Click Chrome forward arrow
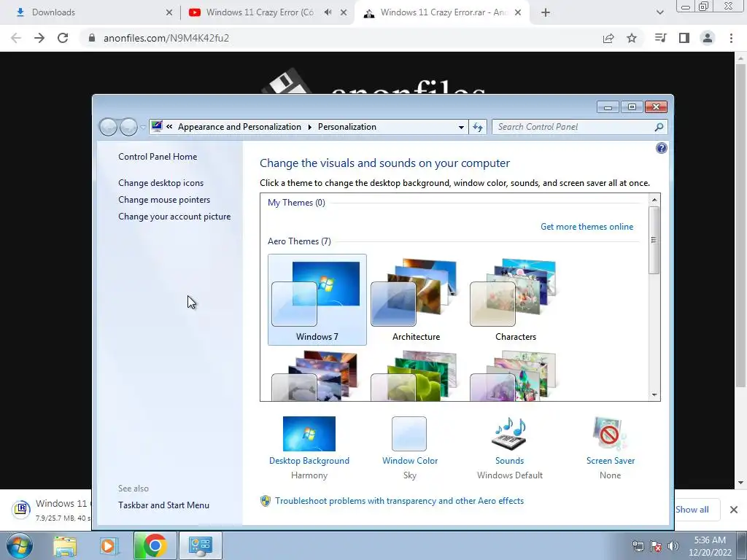 39,38
